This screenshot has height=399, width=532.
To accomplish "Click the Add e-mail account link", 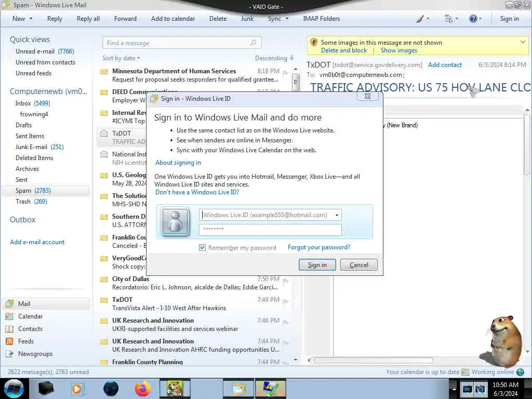I will (x=37, y=242).
